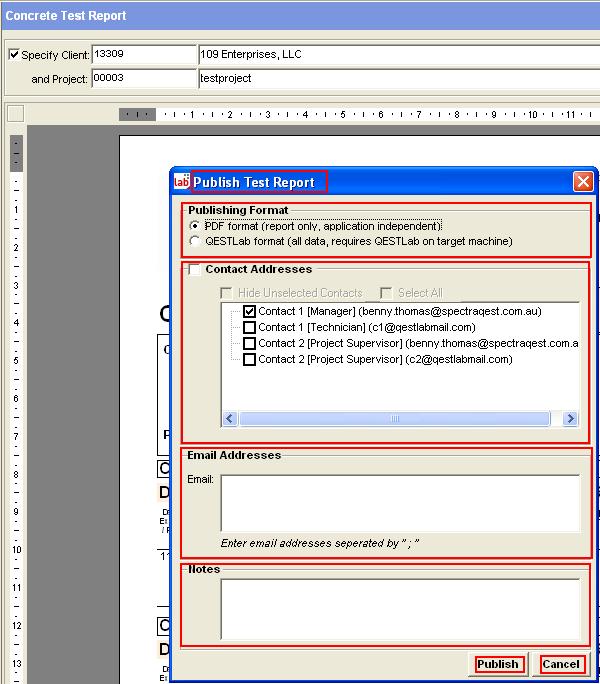
Task: Toggle the Contact Addresses checkbox
Action: coord(192,270)
